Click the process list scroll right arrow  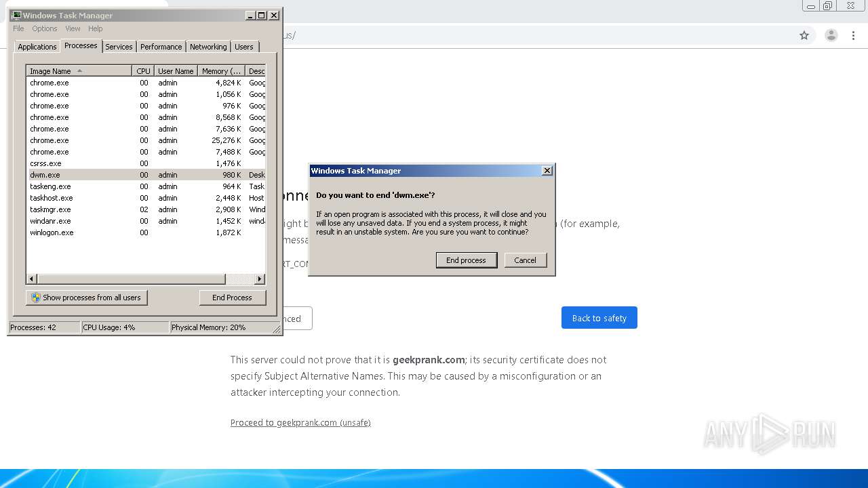[260, 279]
